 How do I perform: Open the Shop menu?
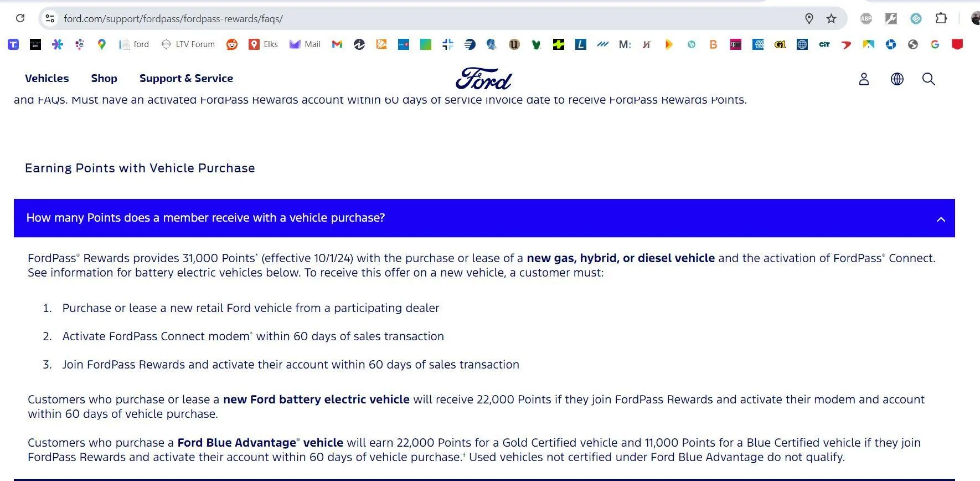[104, 79]
